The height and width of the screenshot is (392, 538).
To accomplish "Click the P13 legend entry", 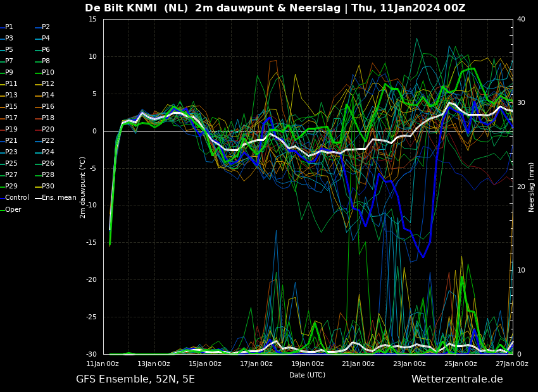I will point(9,95).
